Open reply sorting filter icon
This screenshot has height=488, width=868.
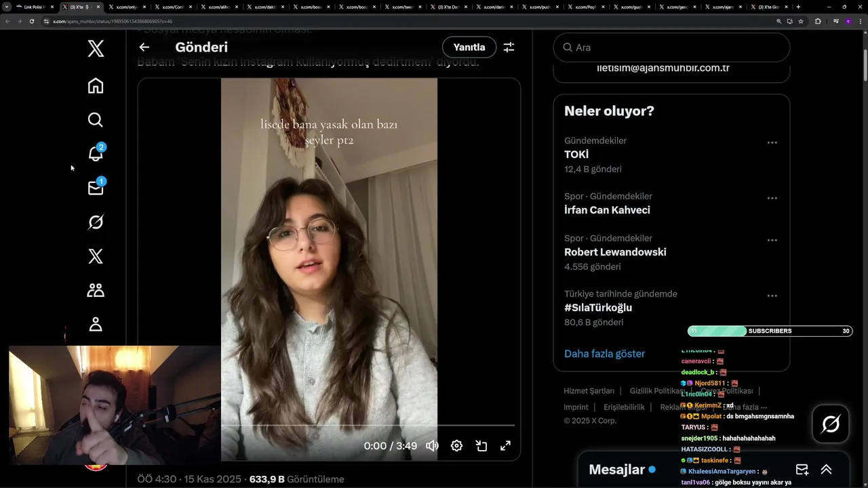pyautogui.click(x=509, y=47)
